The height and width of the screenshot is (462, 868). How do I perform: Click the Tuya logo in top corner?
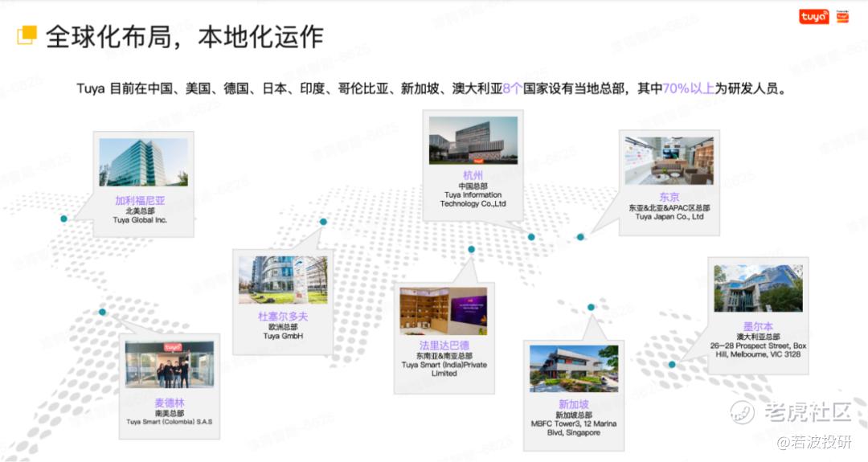[813, 17]
